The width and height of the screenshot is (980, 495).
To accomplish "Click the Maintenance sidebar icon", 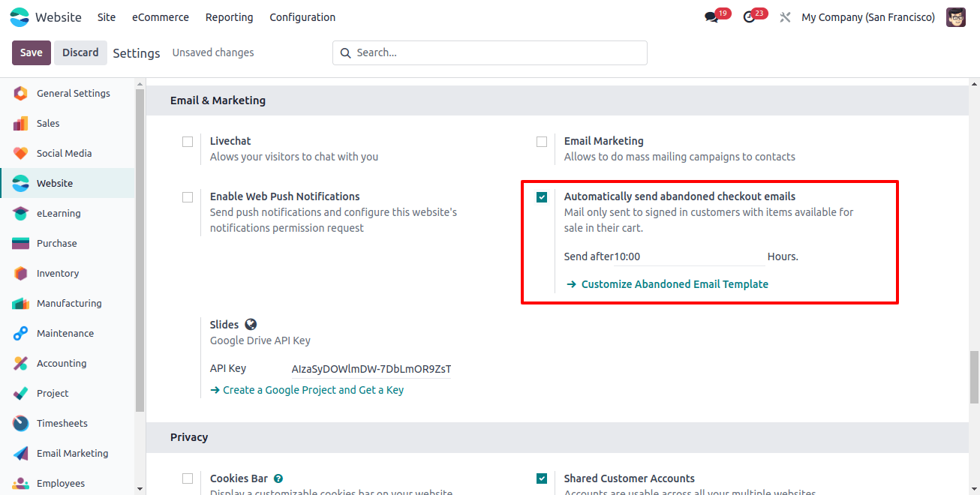I will (x=21, y=334).
